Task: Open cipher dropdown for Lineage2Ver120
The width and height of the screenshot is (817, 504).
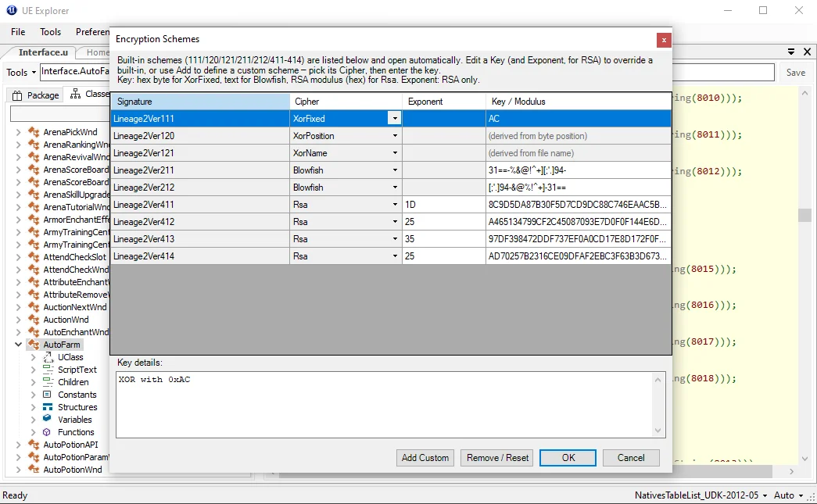Action: [395, 136]
